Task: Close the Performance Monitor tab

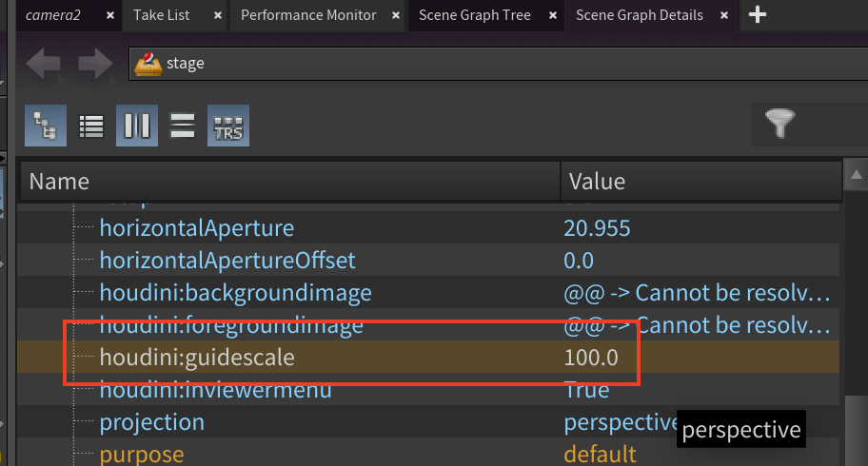Action: point(395,15)
